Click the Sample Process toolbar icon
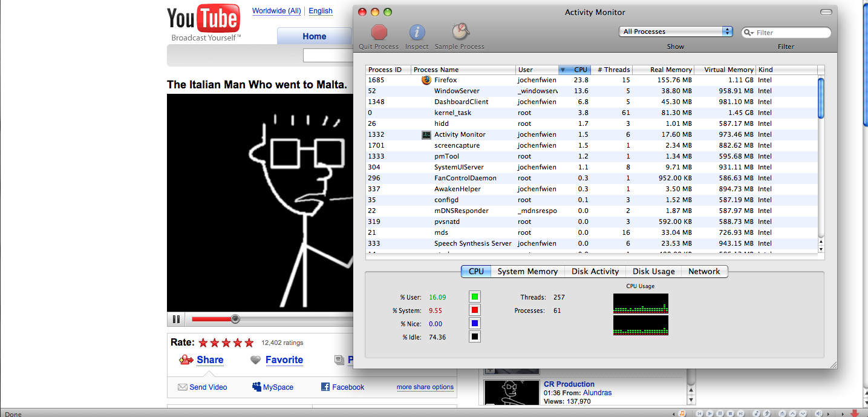868x417 pixels. click(x=461, y=31)
